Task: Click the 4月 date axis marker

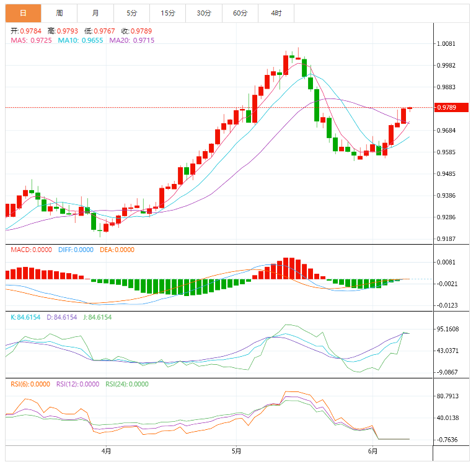Action: pyautogui.click(x=106, y=452)
